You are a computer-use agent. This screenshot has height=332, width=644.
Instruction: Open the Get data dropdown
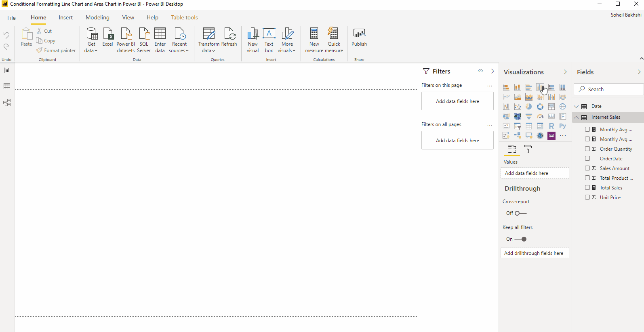click(91, 40)
